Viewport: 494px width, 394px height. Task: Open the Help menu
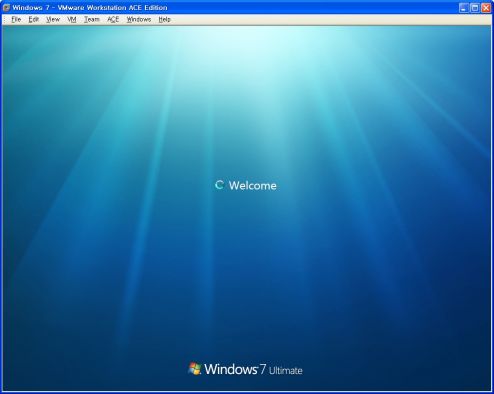point(164,20)
